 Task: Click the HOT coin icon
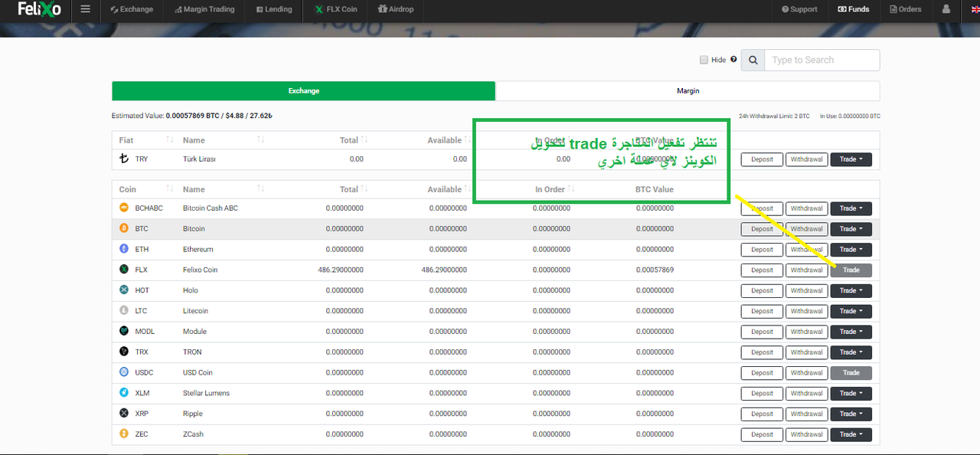coord(124,290)
